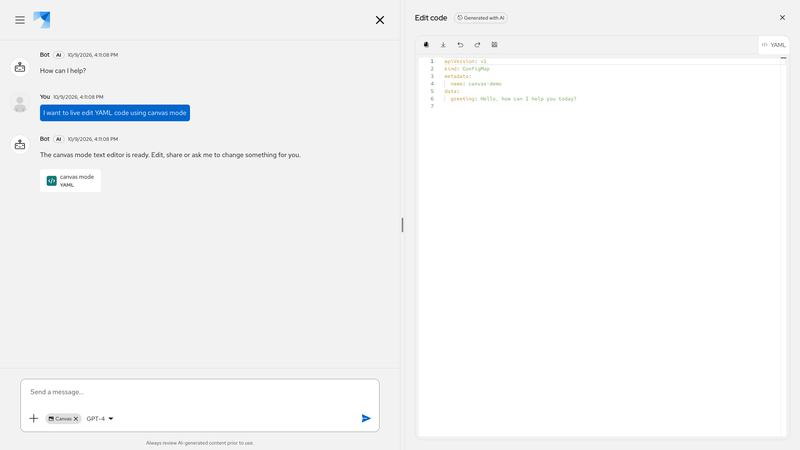Close the chat panel with X
The image size is (800, 450).
click(380, 20)
